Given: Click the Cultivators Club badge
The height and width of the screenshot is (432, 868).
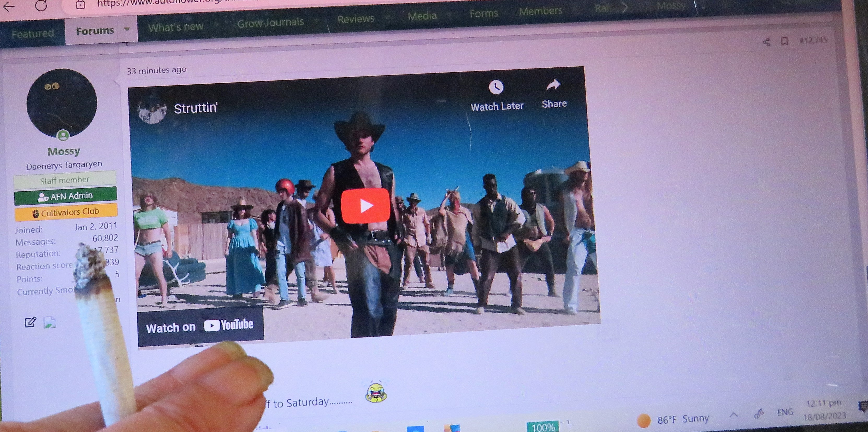Looking at the screenshot, I should pyautogui.click(x=66, y=212).
